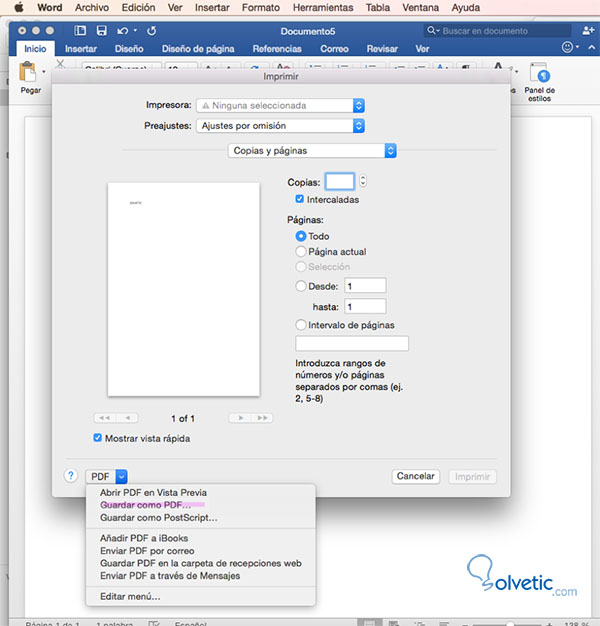Click the search magnifier icon

(x=431, y=30)
